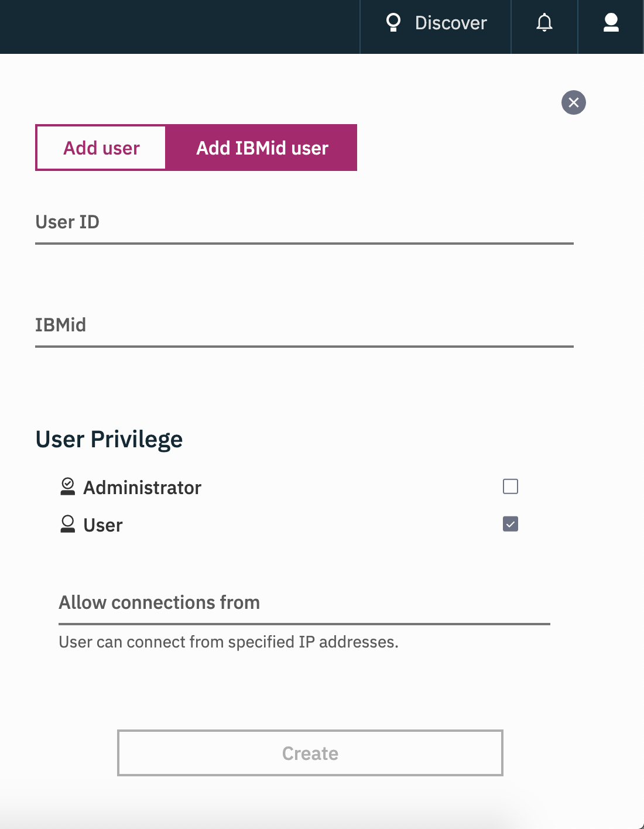The image size is (644, 829).
Task: Enable the Administrator privilege checkbox
Action: [511, 487]
